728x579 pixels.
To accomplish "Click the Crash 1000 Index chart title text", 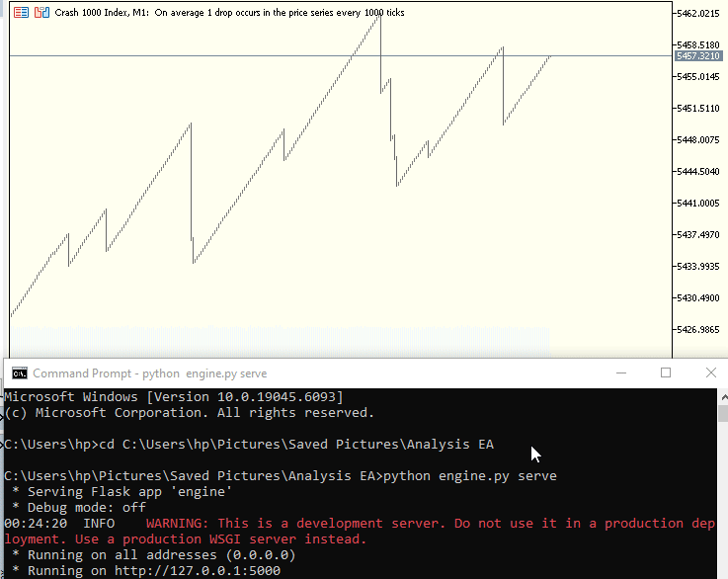I will [x=229, y=13].
